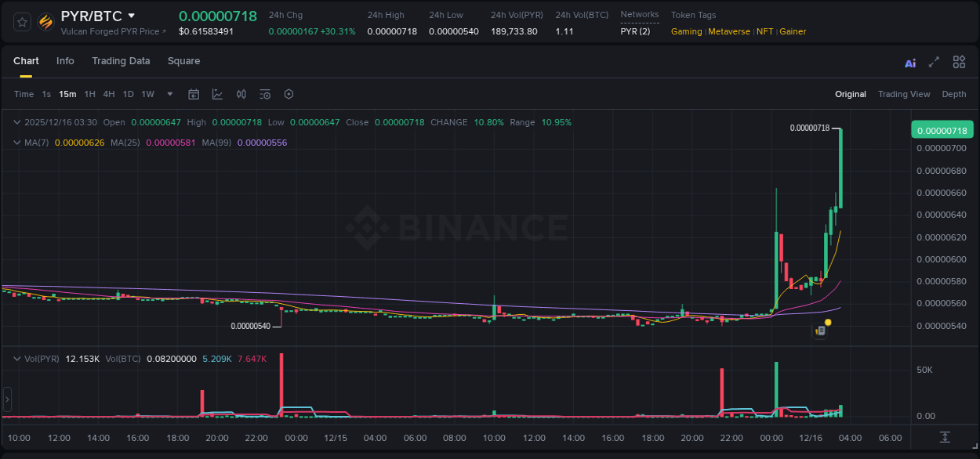
Task: Open the calendar date-range picker
Action: (194, 94)
